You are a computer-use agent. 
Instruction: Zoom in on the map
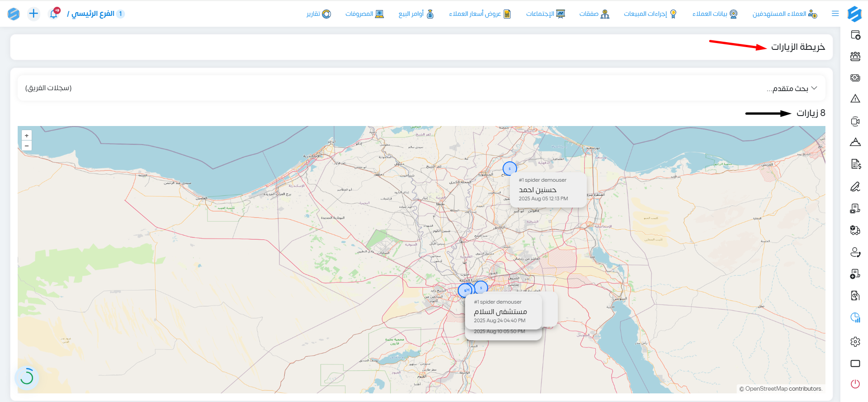27,136
